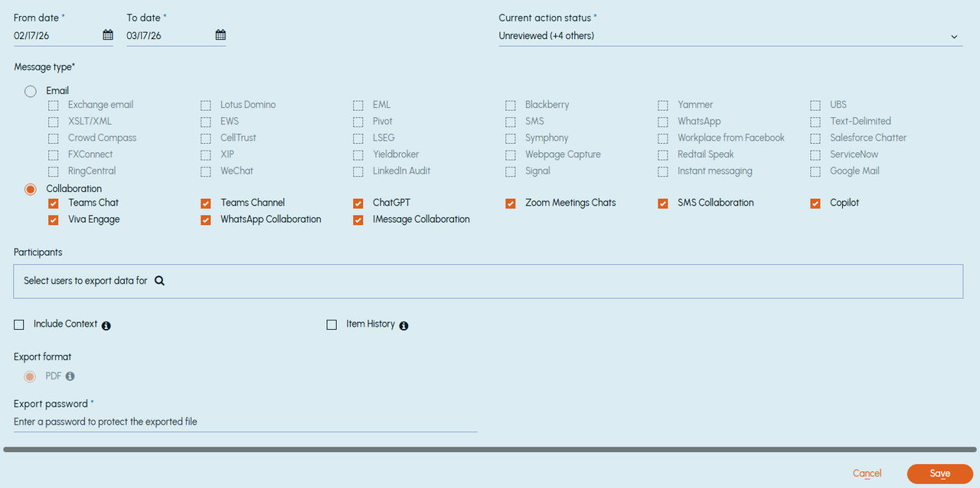Check the FXConnect checkbox

click(x=53, y=155)
